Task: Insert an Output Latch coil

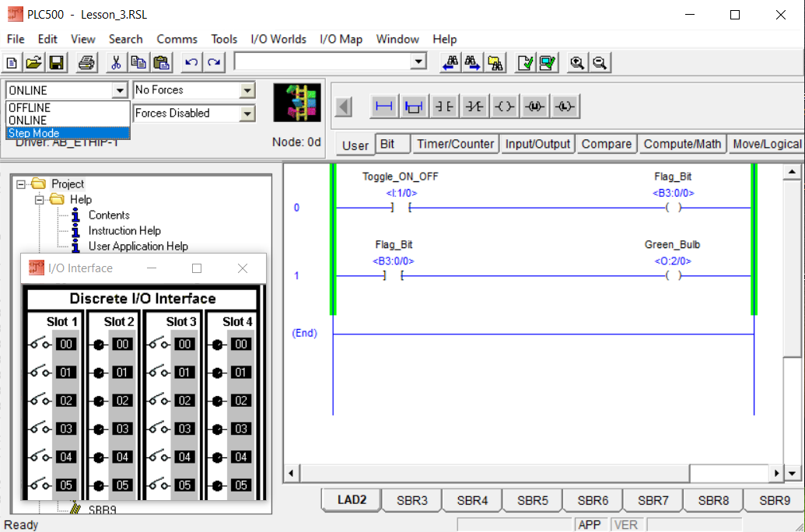Action: [x=565, y=107]
